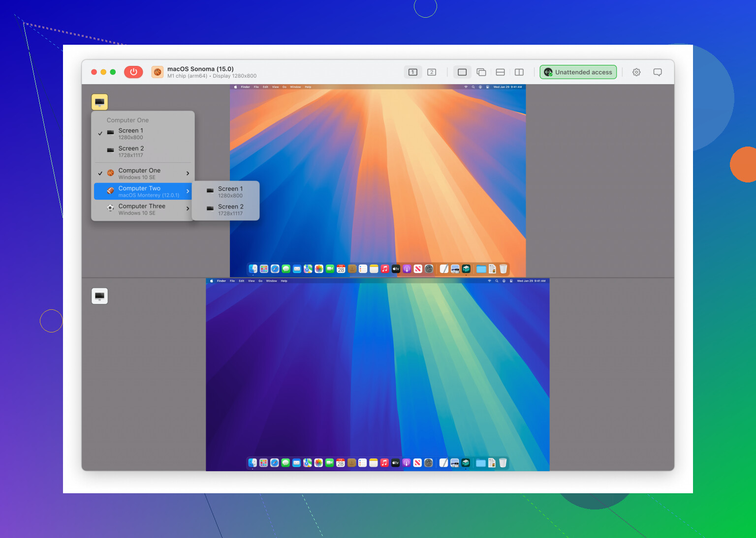Click the red power disconnect button
The height and width of the screenshot is (538, 756).
(133, 72)
